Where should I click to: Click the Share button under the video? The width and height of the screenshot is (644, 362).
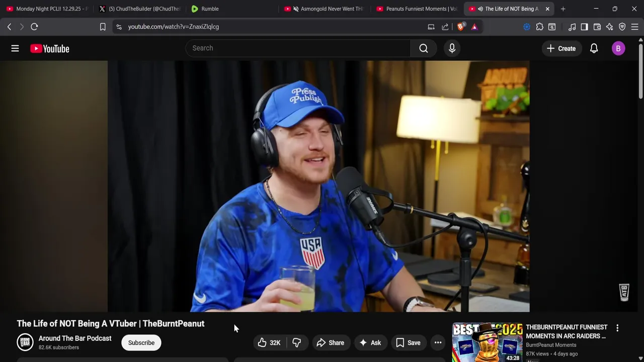tap(331, 343)
